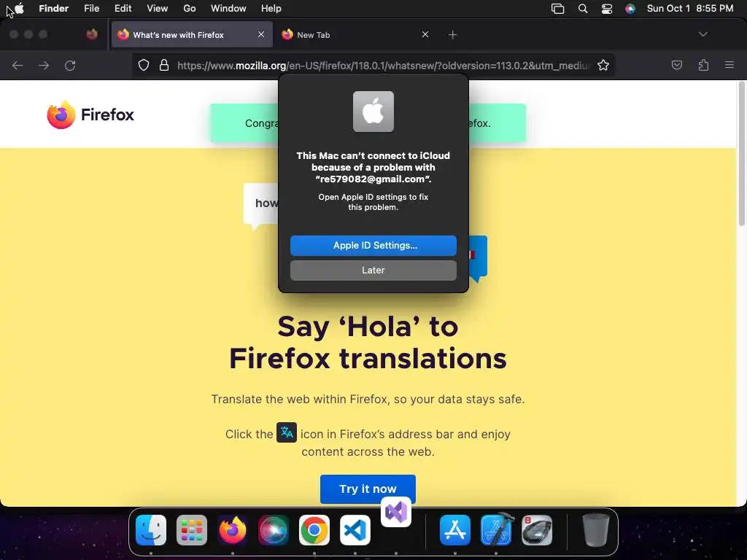
Task: Go forward one page
Action: pos(44,65)
